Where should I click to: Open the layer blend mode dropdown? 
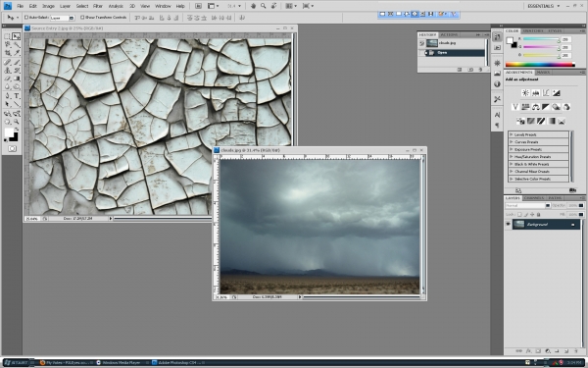(x=527, y=205)
